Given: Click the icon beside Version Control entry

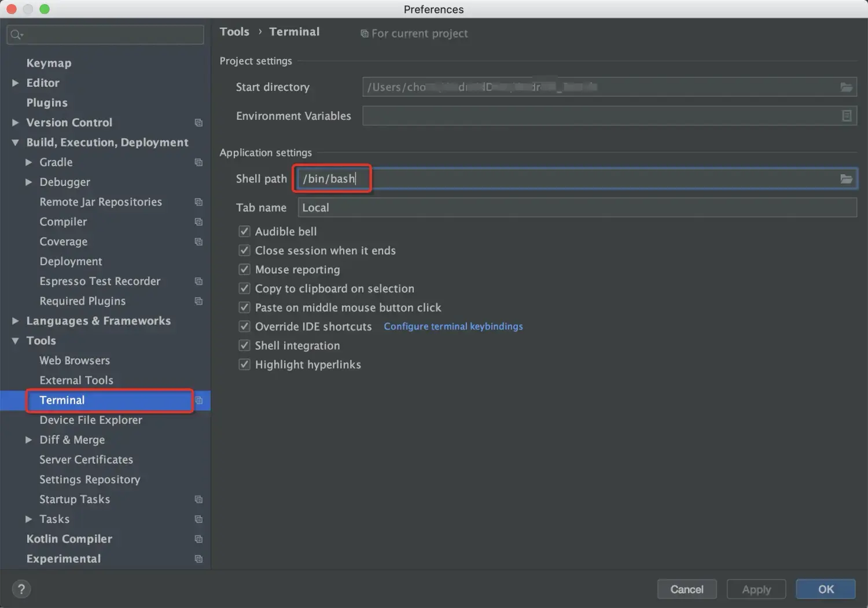Looking at the screenshot, I should coord(198,122).
